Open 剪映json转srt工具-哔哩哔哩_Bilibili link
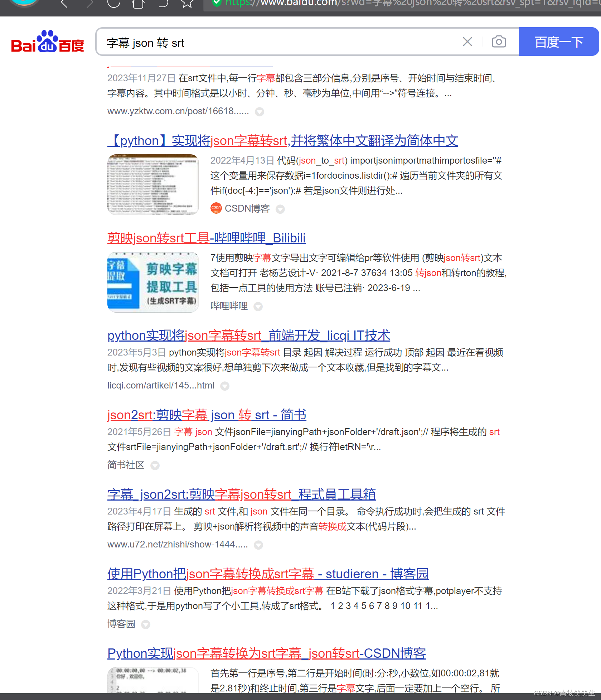This screenshot has height=700, width=601. (207, 238)
